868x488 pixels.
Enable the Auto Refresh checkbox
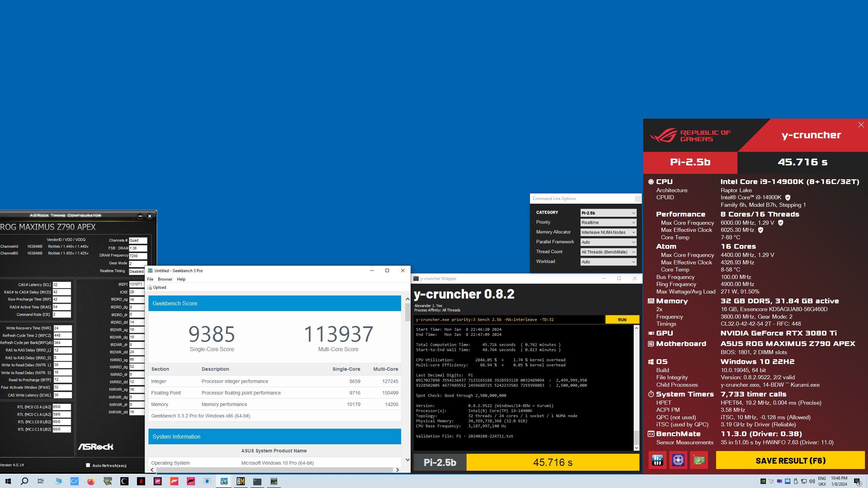tap(88, 465)
